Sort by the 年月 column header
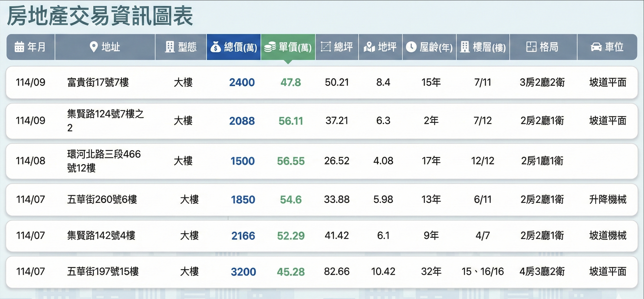Viewport: 644px width, 299px height. [x=31, y=47]
